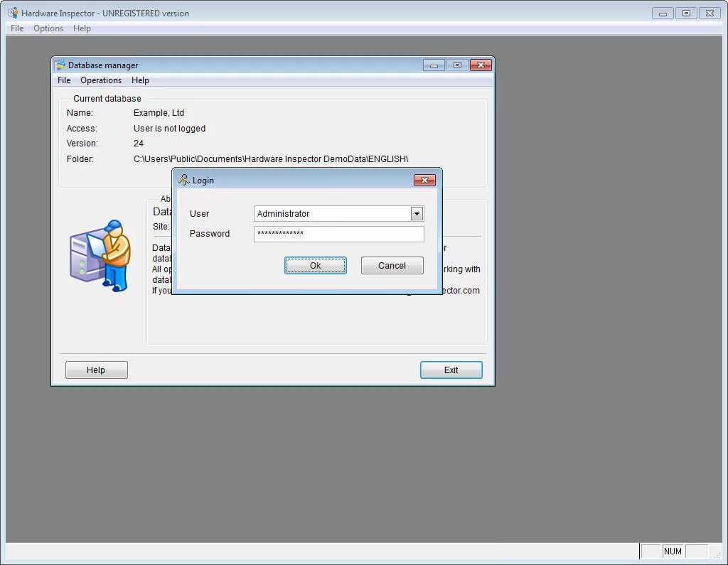This screenshot has height=565, width=728.
Task: Click the technician with server illustration
Action: coord(100,255)
